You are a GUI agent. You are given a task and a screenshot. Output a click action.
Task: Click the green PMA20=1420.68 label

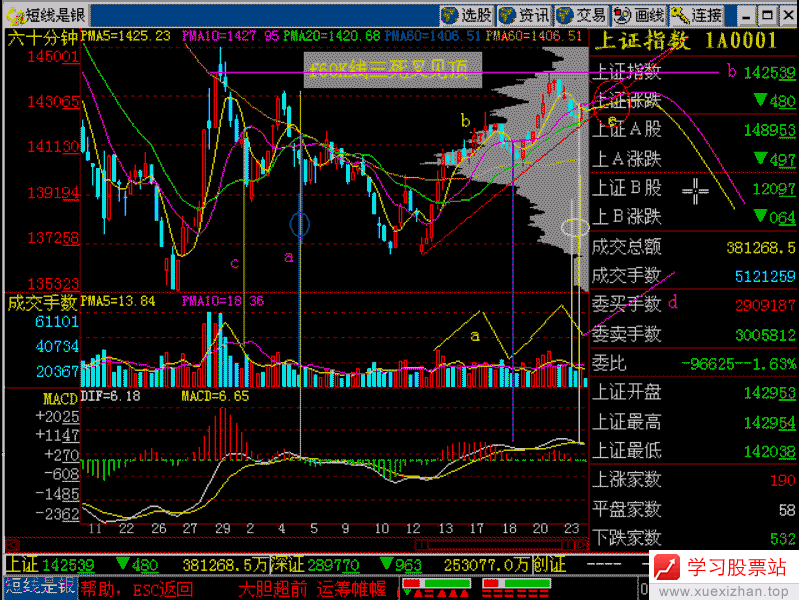click(x=332, y=36)
